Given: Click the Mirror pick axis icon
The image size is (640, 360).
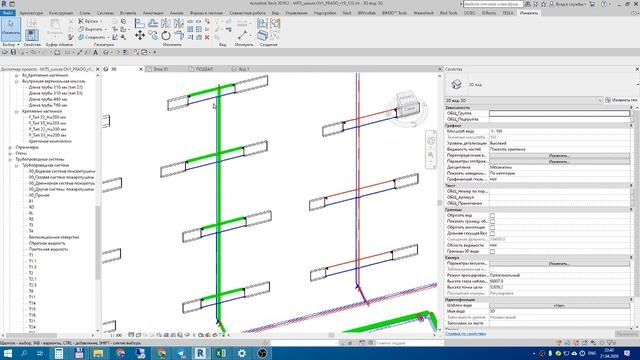Looking at the screenshot, I should 166,24.
